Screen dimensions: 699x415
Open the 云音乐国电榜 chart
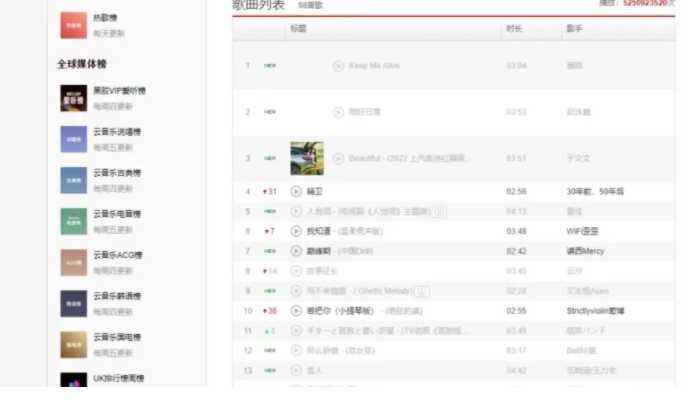116,337
